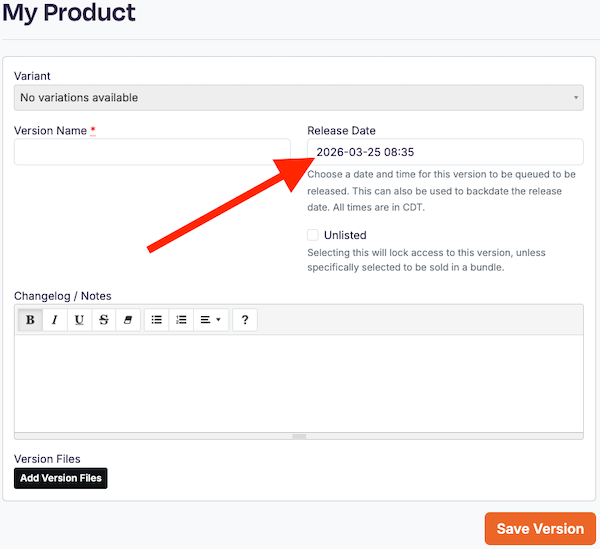Underline text using the U icon
This screenshot has height=549, width=600.
click(x=79, y=320)
